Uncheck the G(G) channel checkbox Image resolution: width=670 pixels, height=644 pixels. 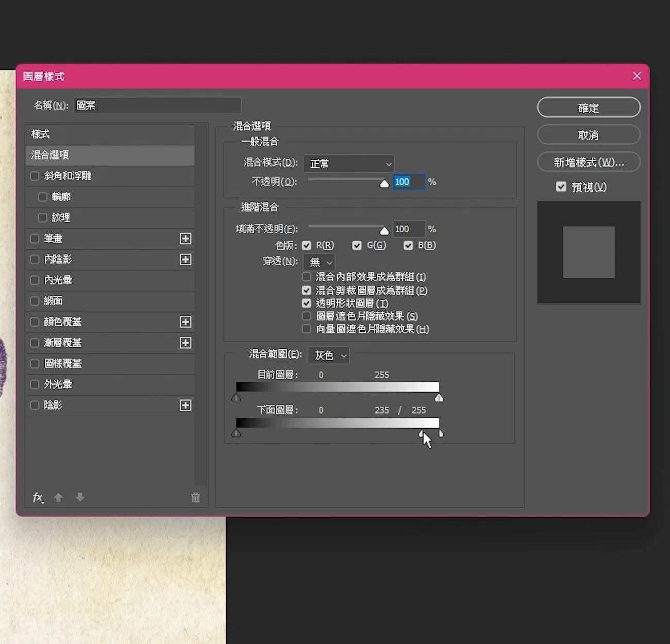(357, 245)
